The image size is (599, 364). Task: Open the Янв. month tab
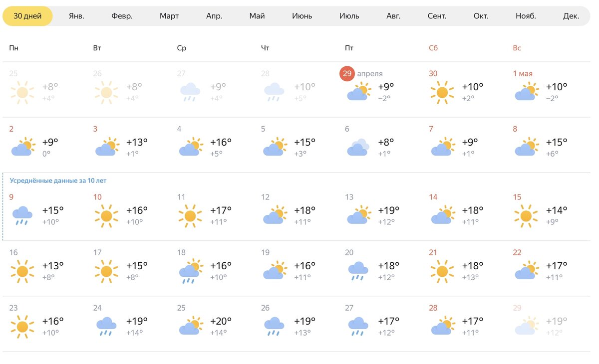pos(76,16)
